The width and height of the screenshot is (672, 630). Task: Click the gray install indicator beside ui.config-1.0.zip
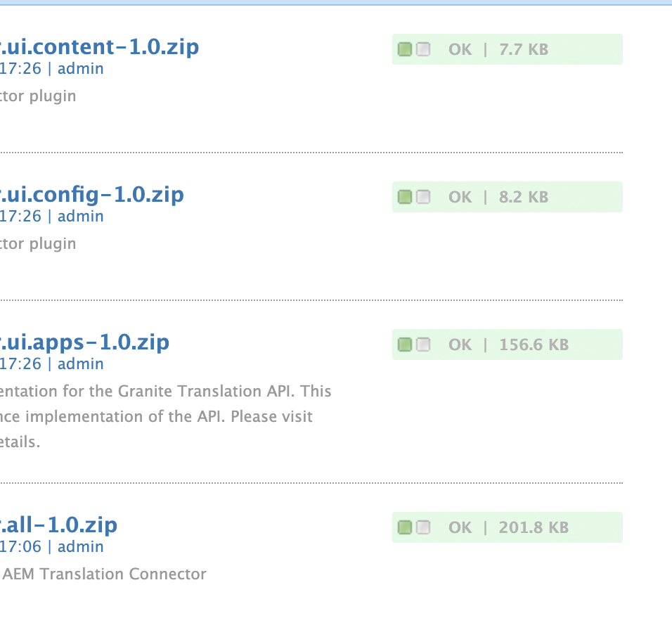click(x=423, y=197)
